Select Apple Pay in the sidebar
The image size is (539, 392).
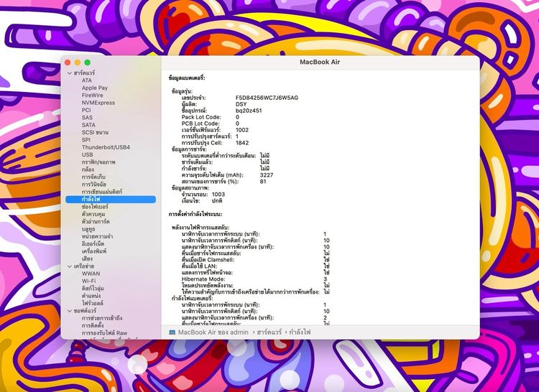pyautogui.click(x=94, y=88)
